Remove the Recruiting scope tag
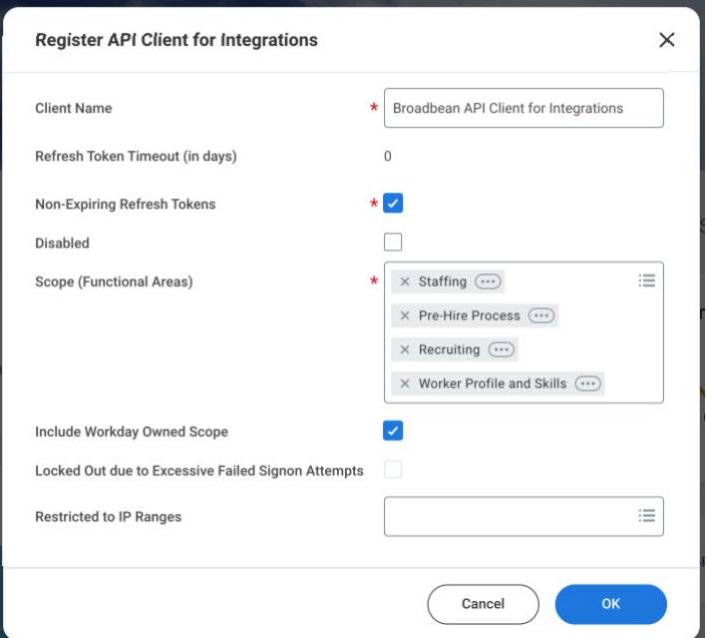Image resolution: width=707 pixels, height=638 pixels. tap(404, 349)
